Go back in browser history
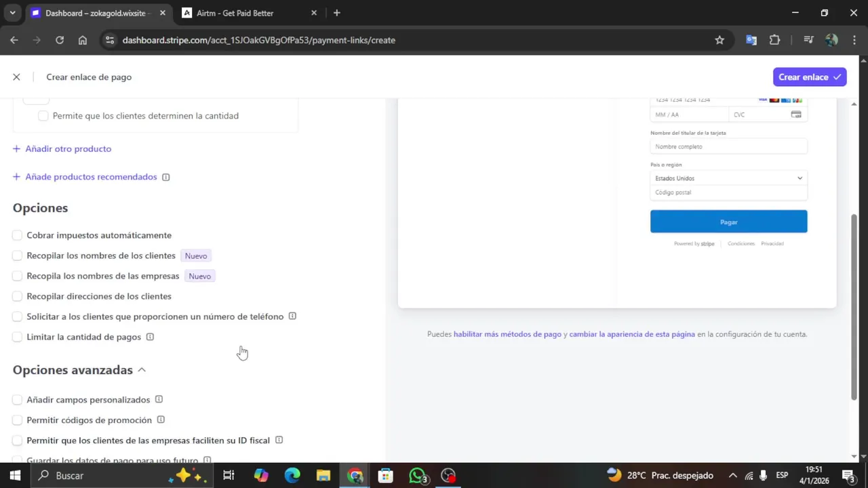Viewport: 868px width, 488px height. click(14, 40)
